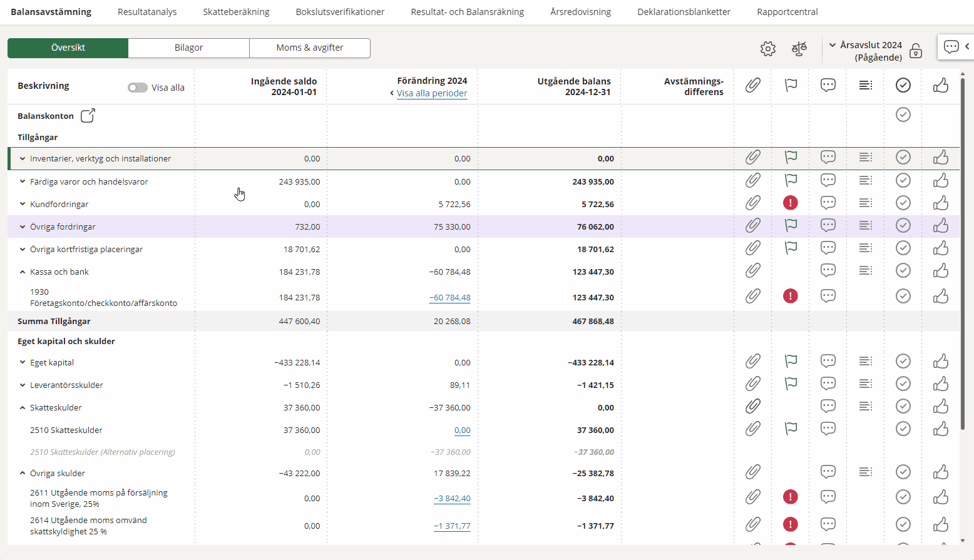974x560 pixels.
Task: Tick the checkmark for 1930 Företagskonto row
Action: pos(903,296)
